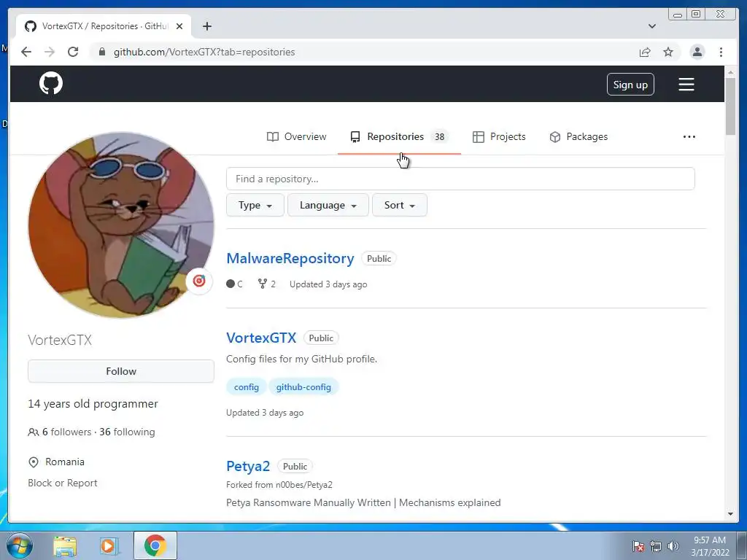Open the Language filter dropdown
The height and width of the screenshot is (560, 747).
click(x=328, y=205)
